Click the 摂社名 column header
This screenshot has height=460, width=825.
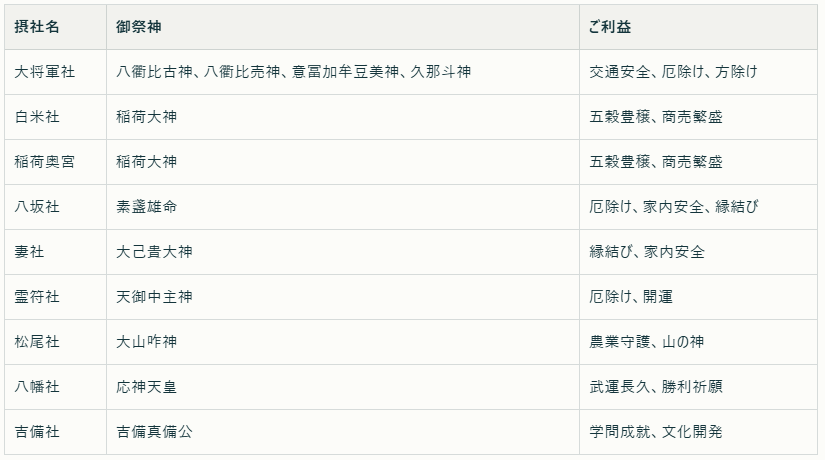tap(37, 27)
